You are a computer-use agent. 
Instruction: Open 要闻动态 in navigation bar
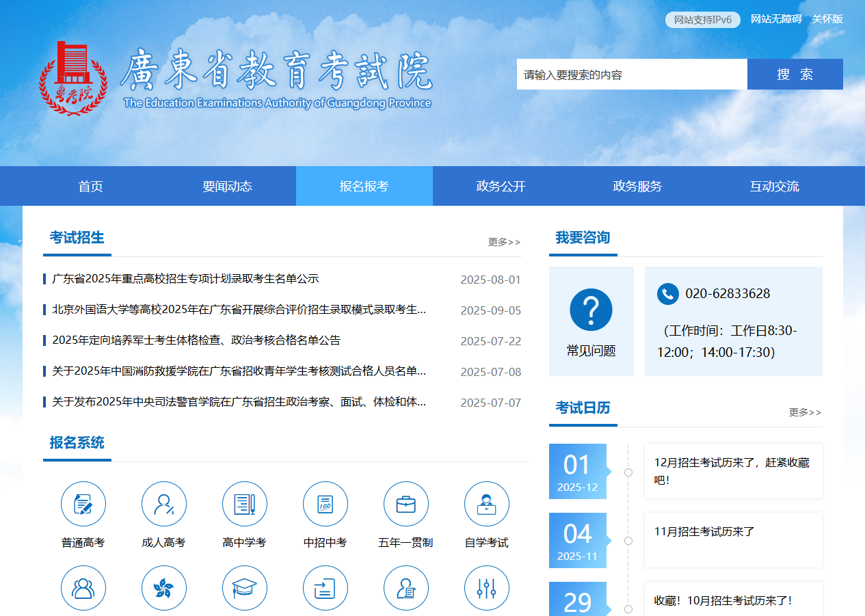227,186
